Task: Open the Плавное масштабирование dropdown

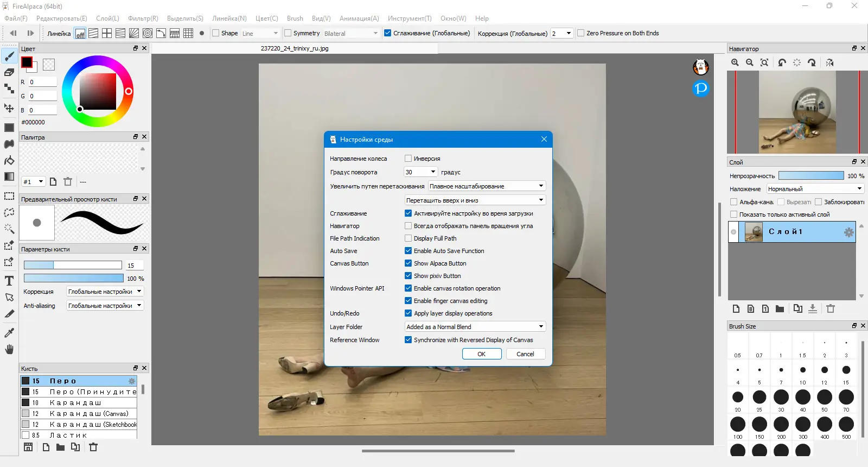Action: click(x=487, y=186)
